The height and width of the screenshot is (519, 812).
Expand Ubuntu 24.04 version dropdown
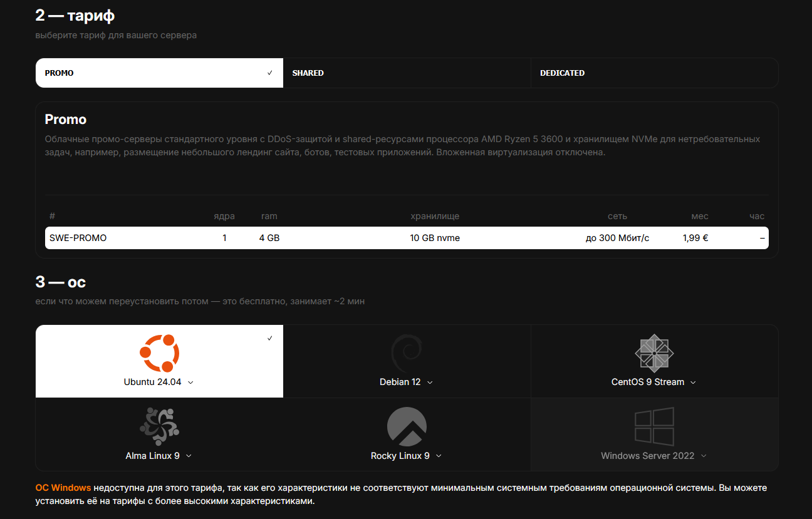click(x=190, y=383)
